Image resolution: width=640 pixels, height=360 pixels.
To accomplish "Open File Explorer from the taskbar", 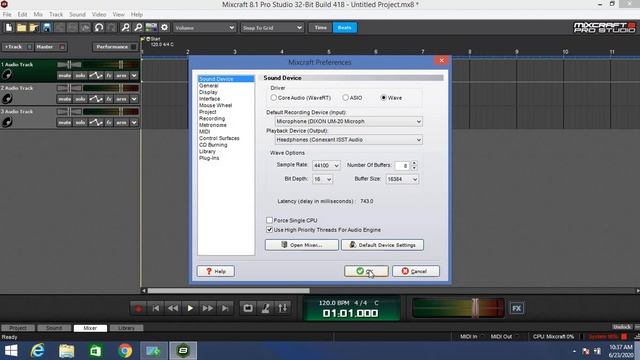I will [x=67, y=351].
